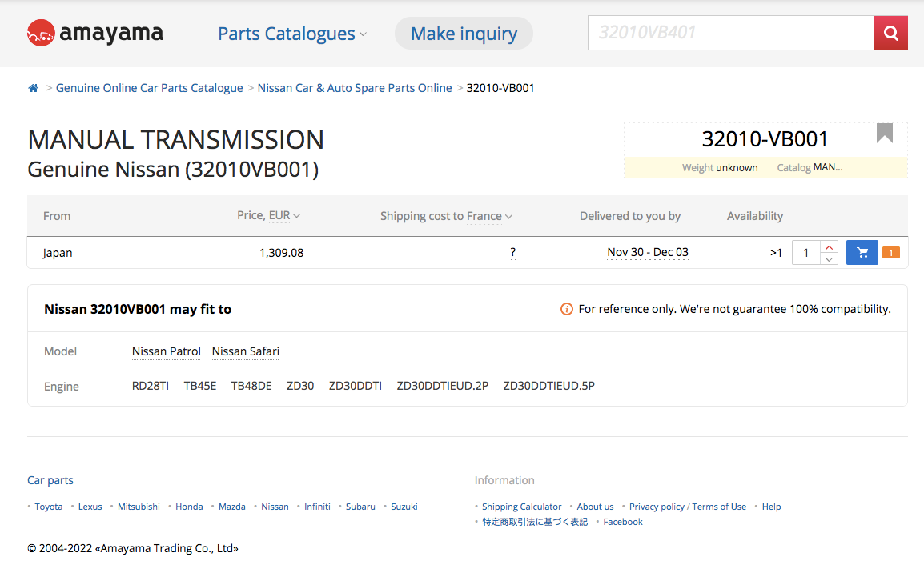Click the red search magnifier button
924x577 pixels.
pyautogui.click(x=890, y=33)
